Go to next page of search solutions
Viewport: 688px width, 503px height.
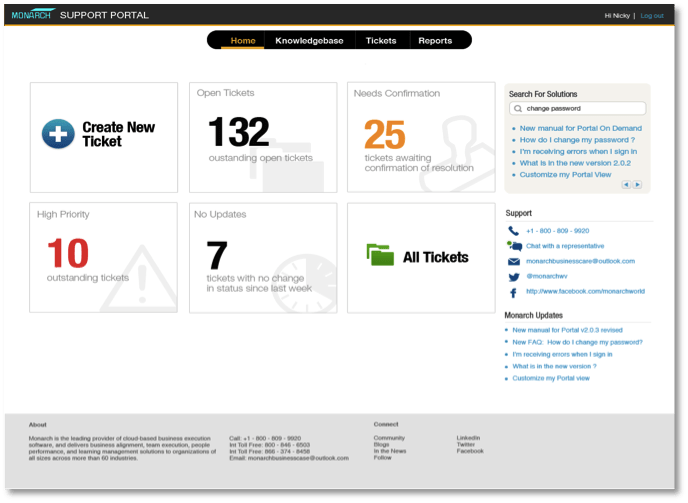pyautogui.click(x=638, y=185)
